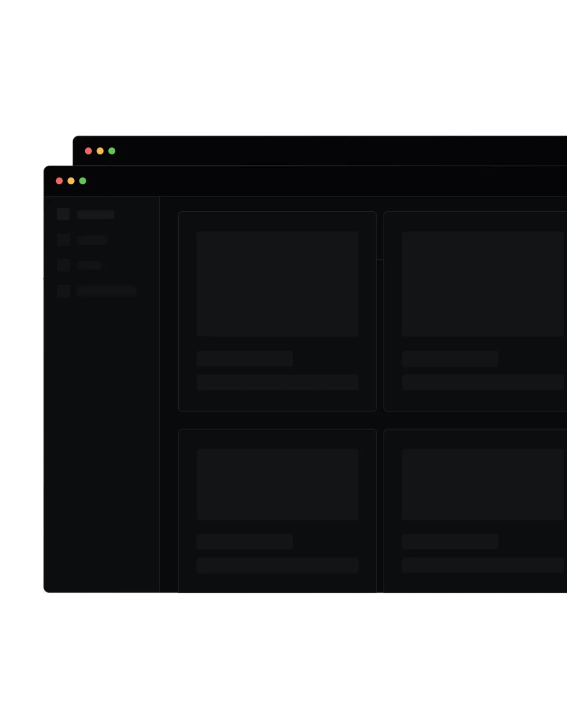The height and width of the screenshot is (728, 567).
Task: Minimize the front window using yellow button
Action: (71, 181)
